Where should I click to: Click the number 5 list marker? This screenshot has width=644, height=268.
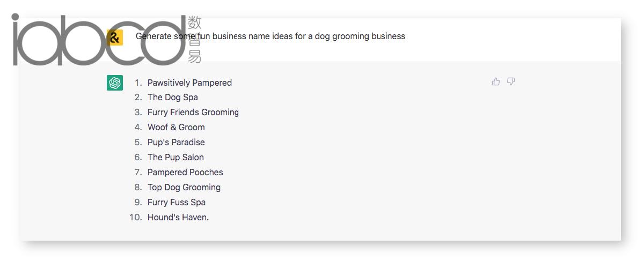(x=138, y=142)
